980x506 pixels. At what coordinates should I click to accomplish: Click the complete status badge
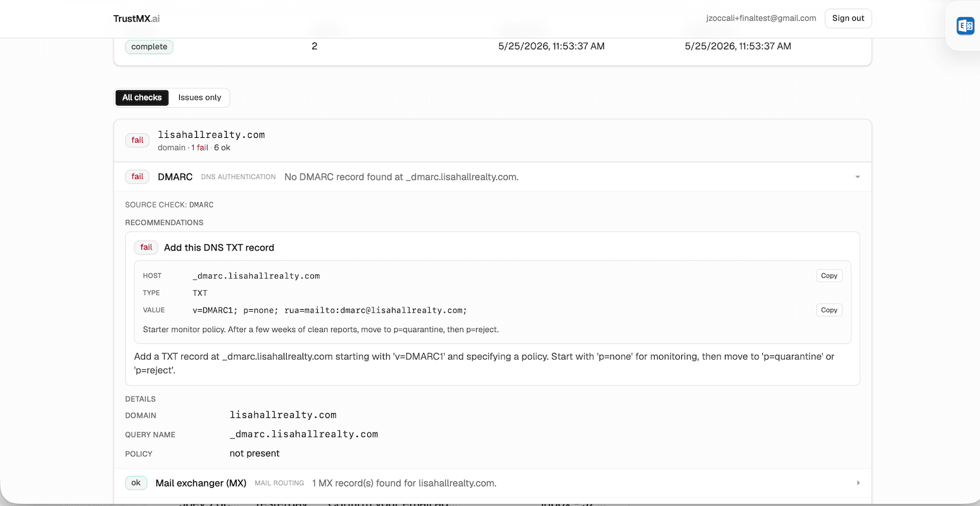(149, 47)
